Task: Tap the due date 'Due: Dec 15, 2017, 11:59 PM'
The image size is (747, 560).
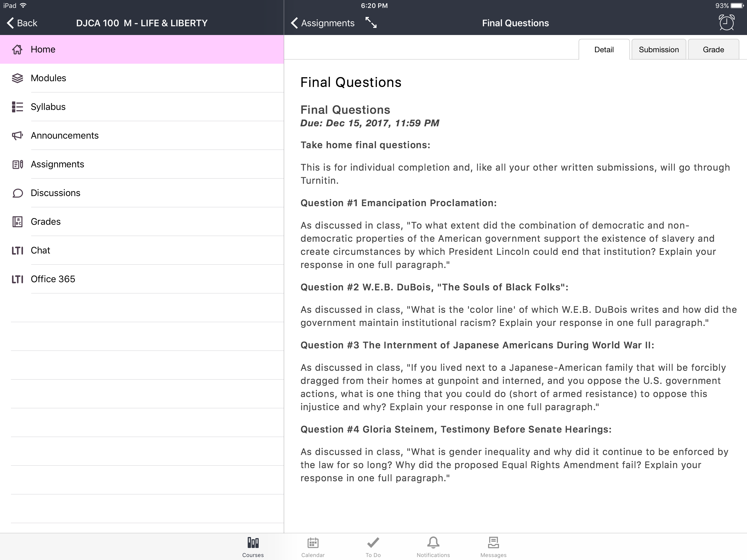Action: pos(370,123)
